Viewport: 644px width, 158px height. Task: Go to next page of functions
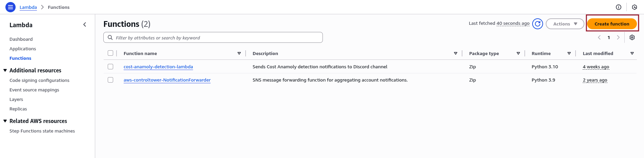(618, 37)
